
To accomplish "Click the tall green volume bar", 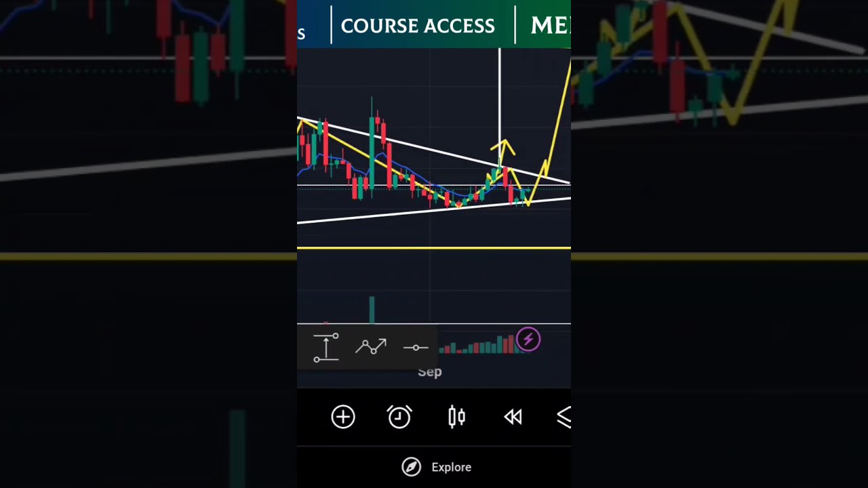I will pyautogui.click(x=372, y=310).
